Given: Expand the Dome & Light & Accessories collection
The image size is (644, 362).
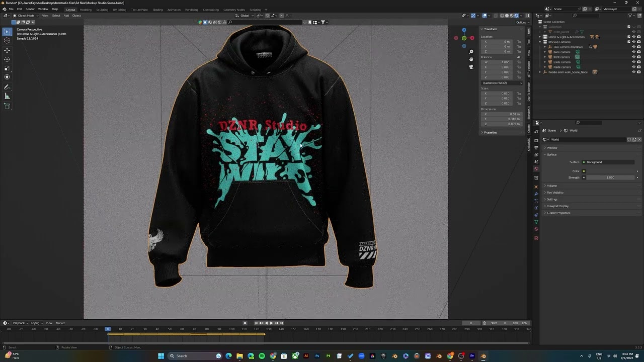Looking at the screenshot, I should point(540,37).
